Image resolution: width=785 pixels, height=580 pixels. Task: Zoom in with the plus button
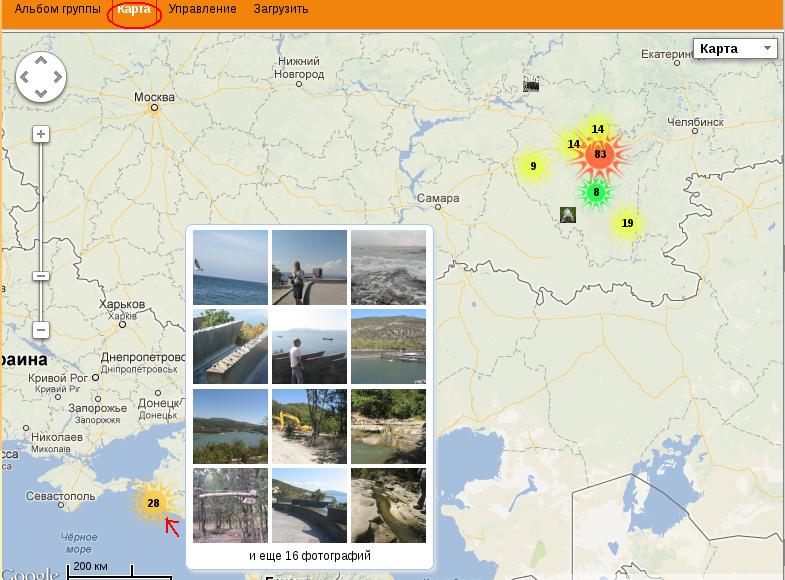[x=41, y=134]
